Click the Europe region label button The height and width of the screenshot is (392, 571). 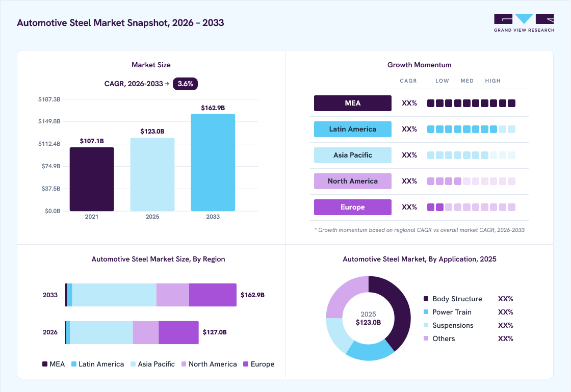click(x=352, y=207)
